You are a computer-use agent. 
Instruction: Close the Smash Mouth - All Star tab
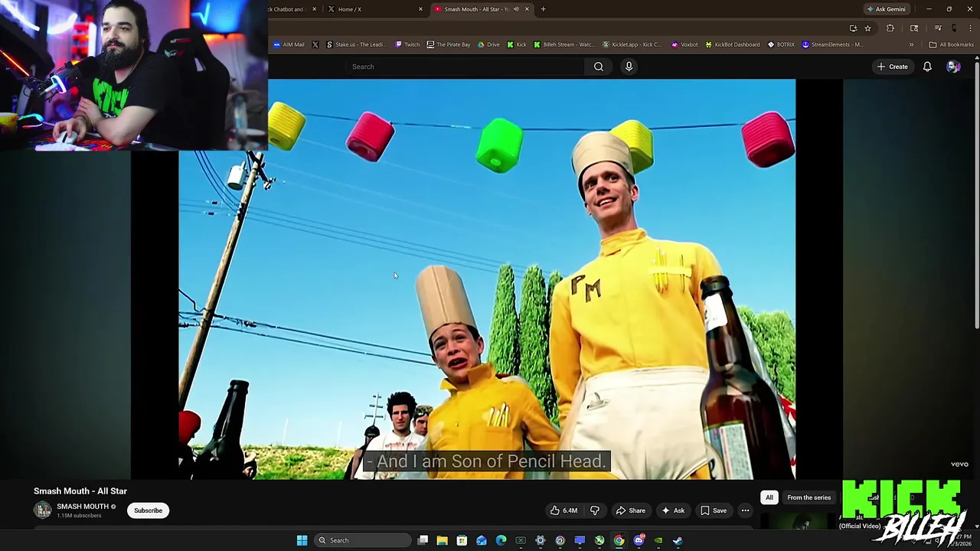click(x=527, y=9)
